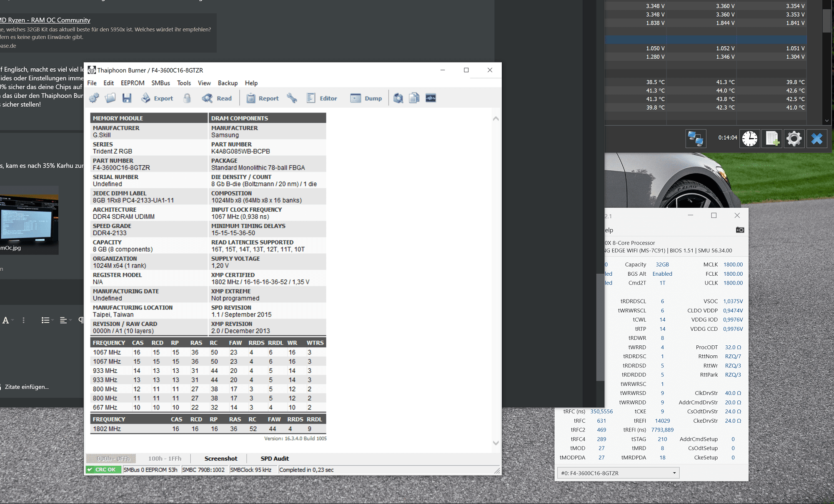
Task: Click the Thaiphoon report scroll up arrow
Action: [x=496, y=119]
